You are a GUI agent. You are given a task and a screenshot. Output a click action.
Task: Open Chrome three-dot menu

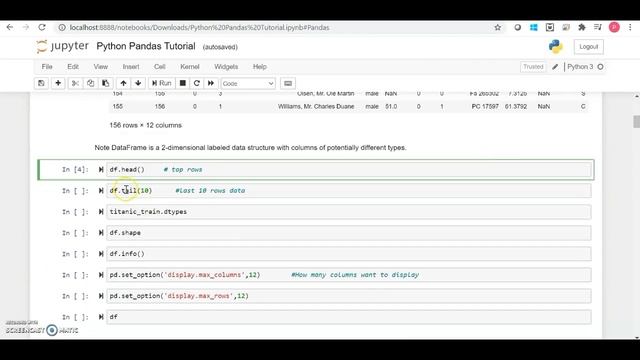[x=630, y=27]
